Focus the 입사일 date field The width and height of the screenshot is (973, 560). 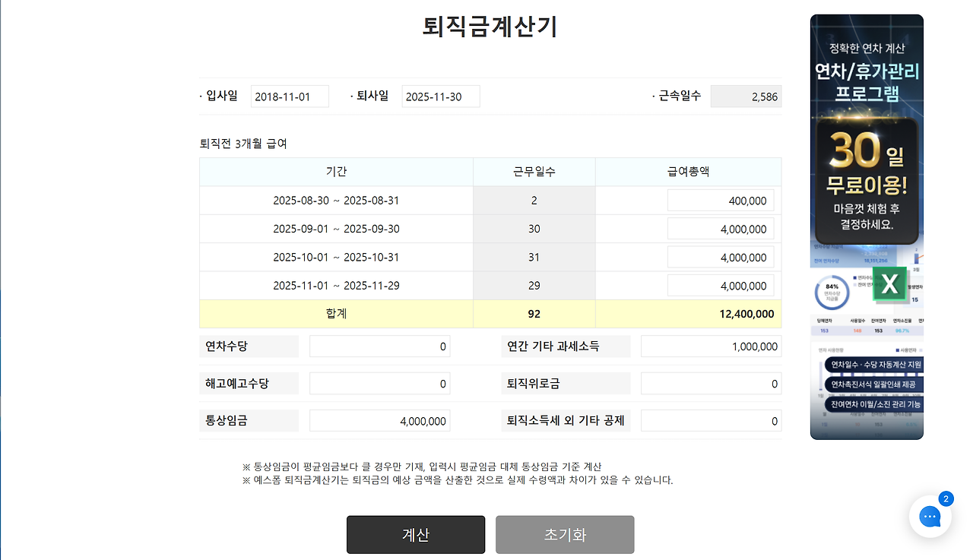(290, 96)
